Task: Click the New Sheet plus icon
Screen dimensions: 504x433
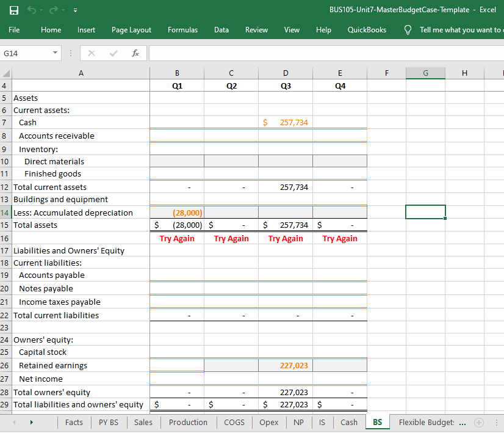Action: click(x=479, y=423)
